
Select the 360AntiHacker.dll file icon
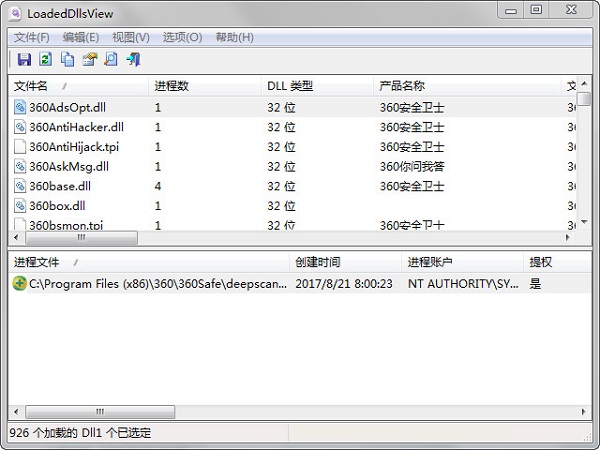pyautogui.click(x=20, y=127)
